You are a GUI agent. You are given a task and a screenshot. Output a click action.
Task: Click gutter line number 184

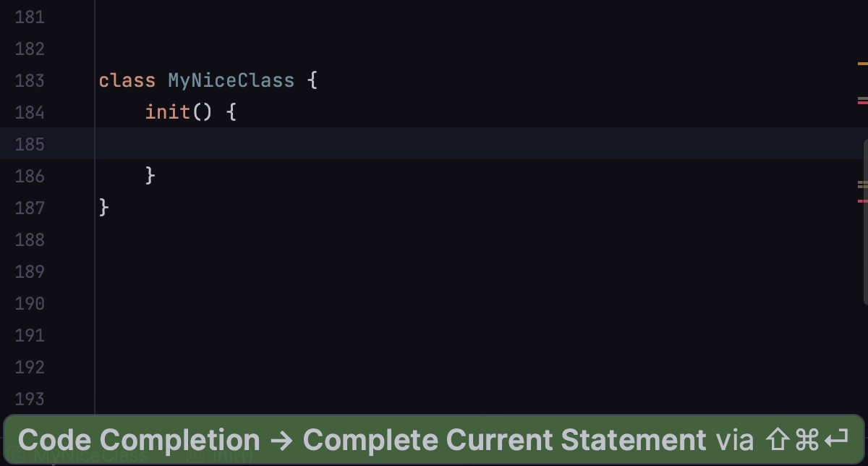[30, 112]
